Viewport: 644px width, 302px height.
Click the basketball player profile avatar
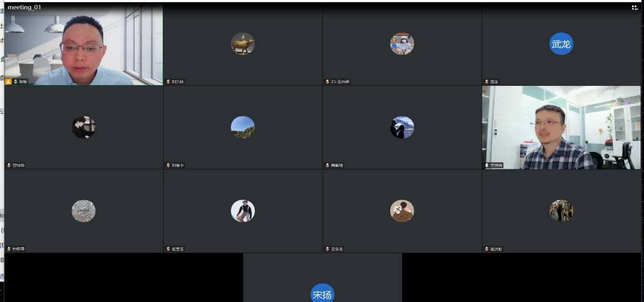tap(243, 211)
